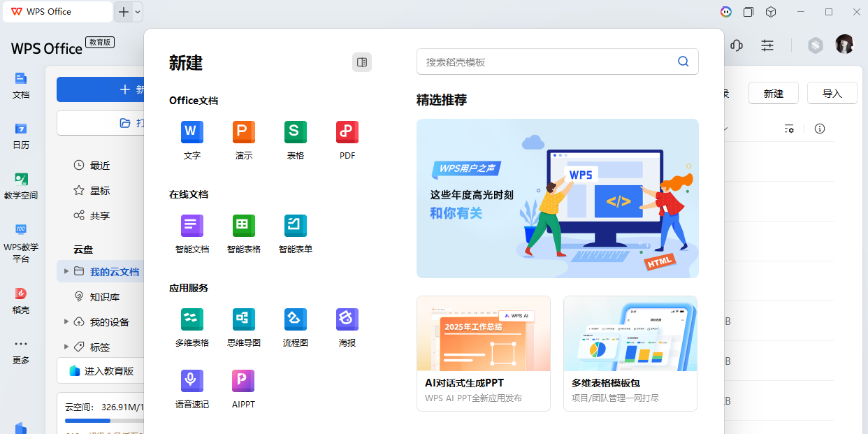Viewport: 868px width, 434px height.
Task: Click the gray hexagon S badge icon
Action: click(x=816, y=45)
